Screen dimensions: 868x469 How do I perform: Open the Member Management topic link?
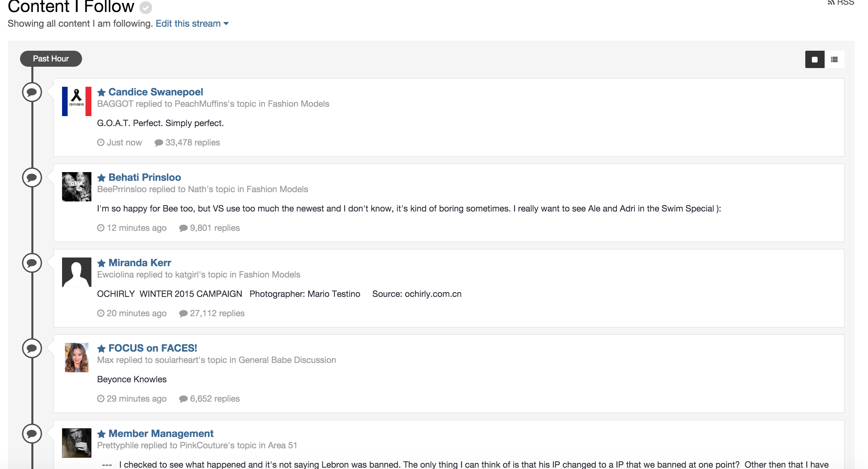tap(161, 433)
